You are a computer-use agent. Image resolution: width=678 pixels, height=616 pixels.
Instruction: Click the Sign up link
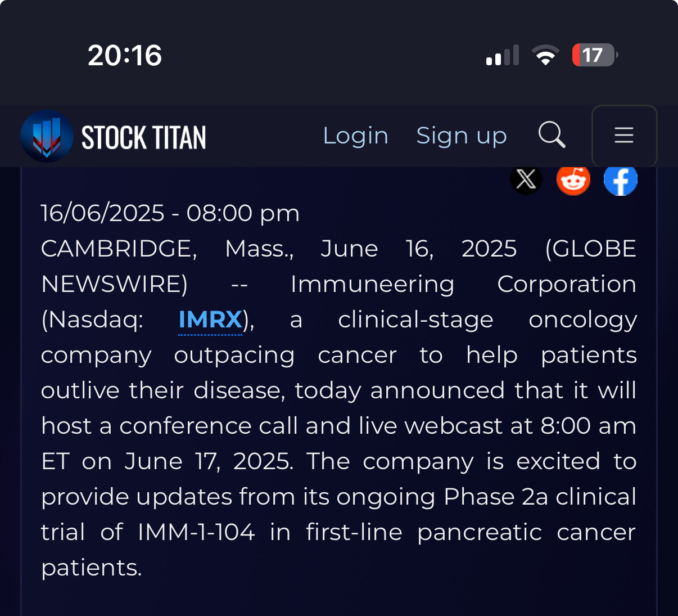[x=462, y=136]
